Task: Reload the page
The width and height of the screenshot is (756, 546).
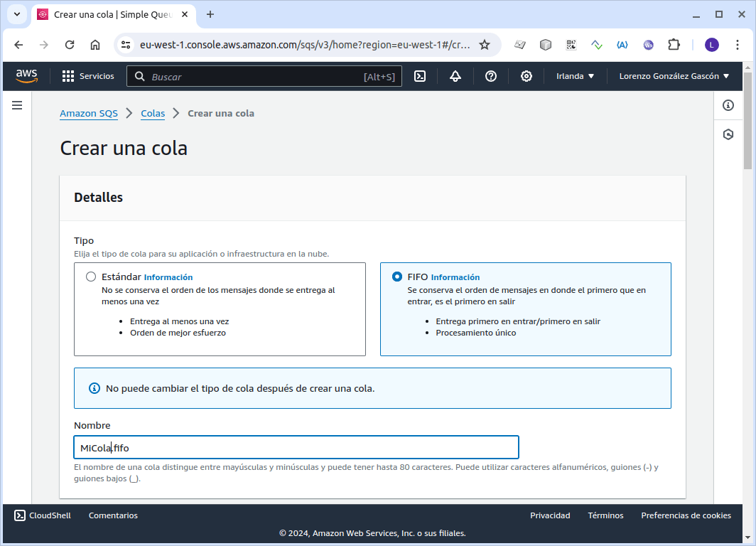Action: coord(70,45)
